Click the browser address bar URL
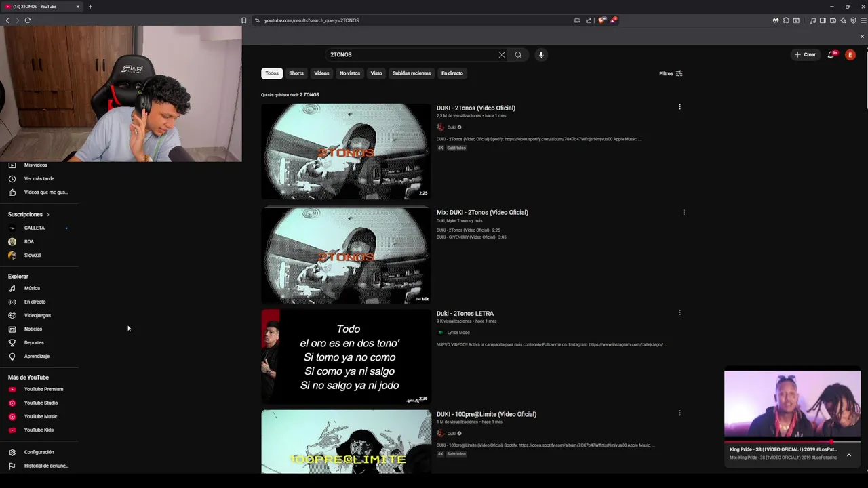 pyautogui.click(x=311, y=20)
